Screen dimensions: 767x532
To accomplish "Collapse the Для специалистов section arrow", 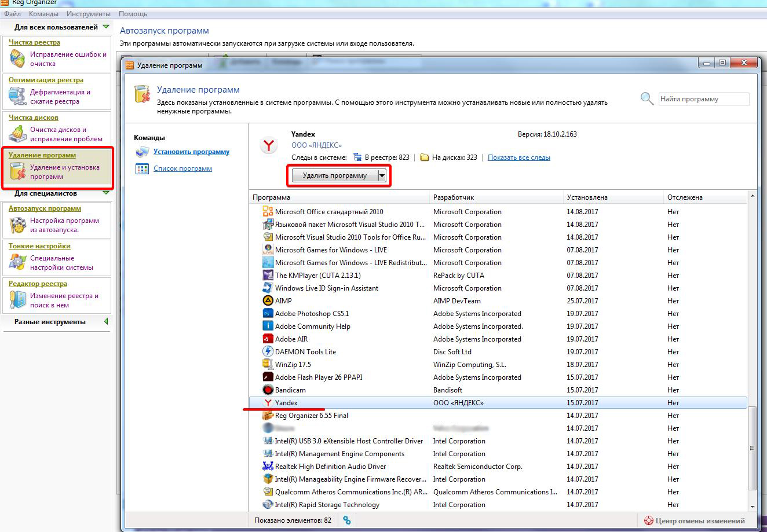I will point(105,193).
